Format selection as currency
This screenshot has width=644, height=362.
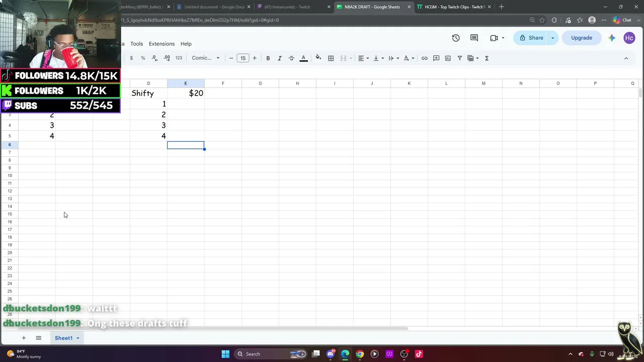click(x=131, y=58)
